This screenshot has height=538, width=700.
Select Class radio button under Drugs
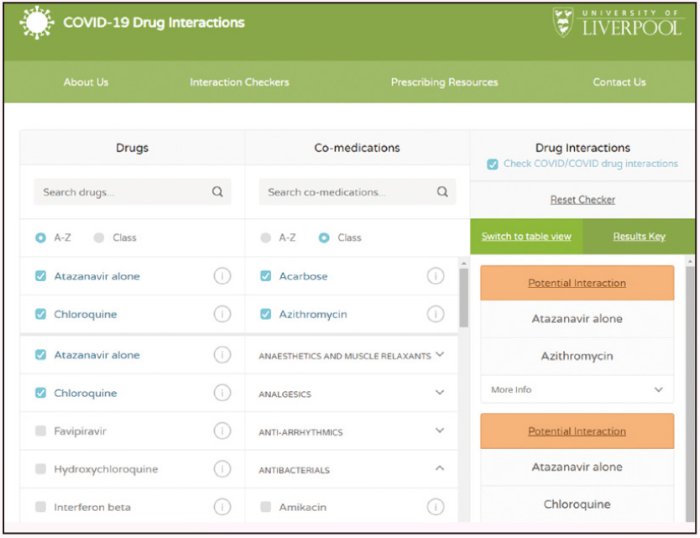pos(99,238)
